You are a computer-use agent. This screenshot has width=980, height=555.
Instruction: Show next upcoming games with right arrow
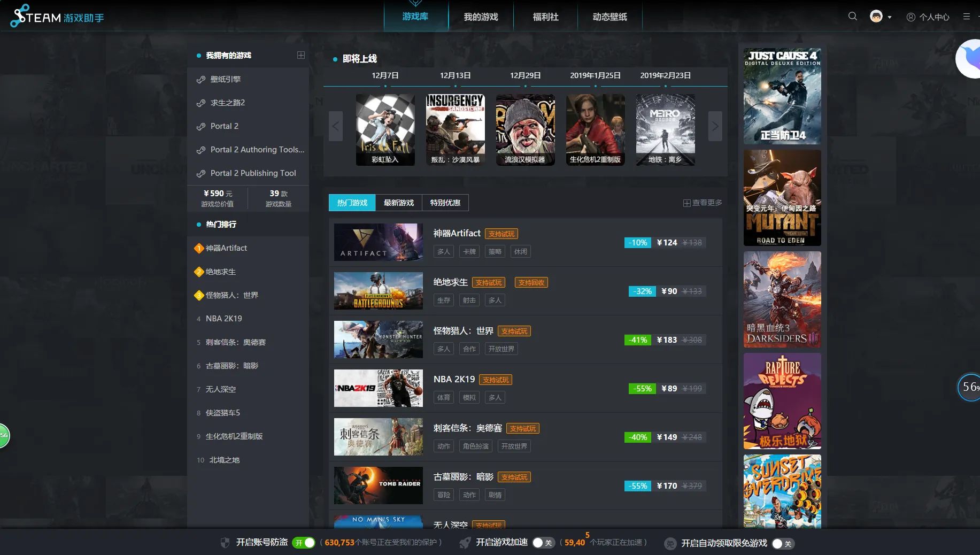715,126
